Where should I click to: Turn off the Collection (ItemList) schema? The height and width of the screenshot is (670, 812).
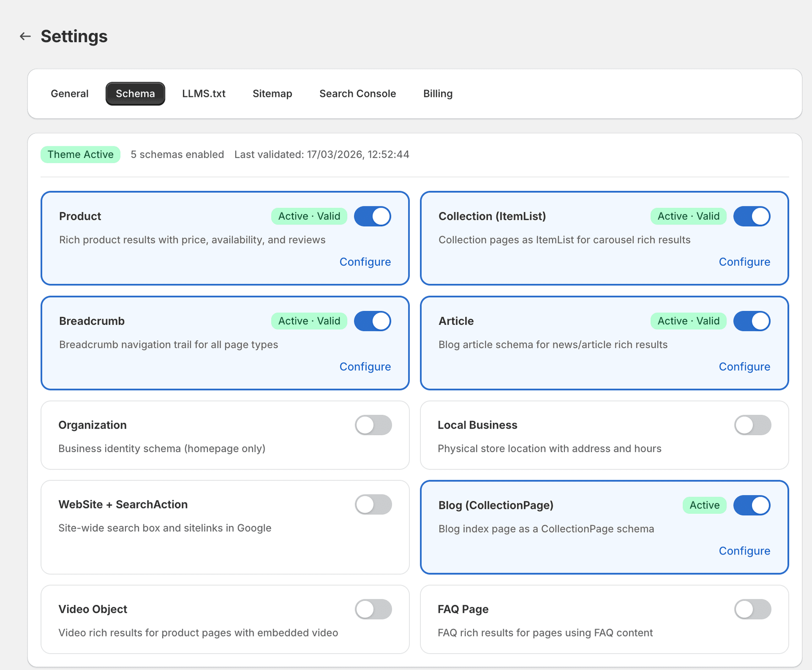(x=752, y=216)
